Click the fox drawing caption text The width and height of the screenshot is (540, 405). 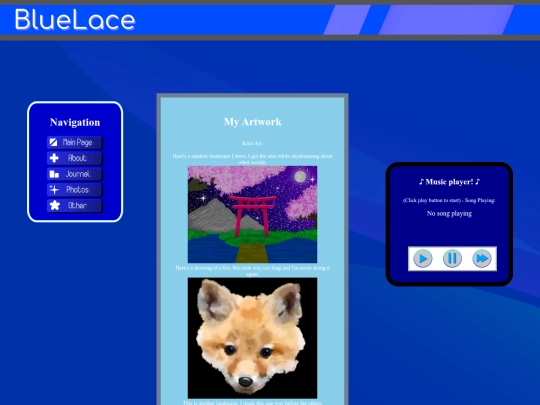click(x=252, y=271)
